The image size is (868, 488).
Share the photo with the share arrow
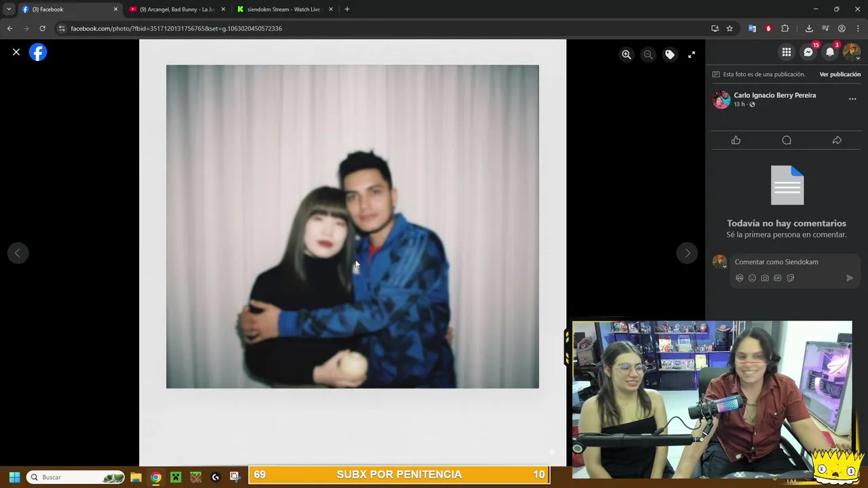(837, 140)
